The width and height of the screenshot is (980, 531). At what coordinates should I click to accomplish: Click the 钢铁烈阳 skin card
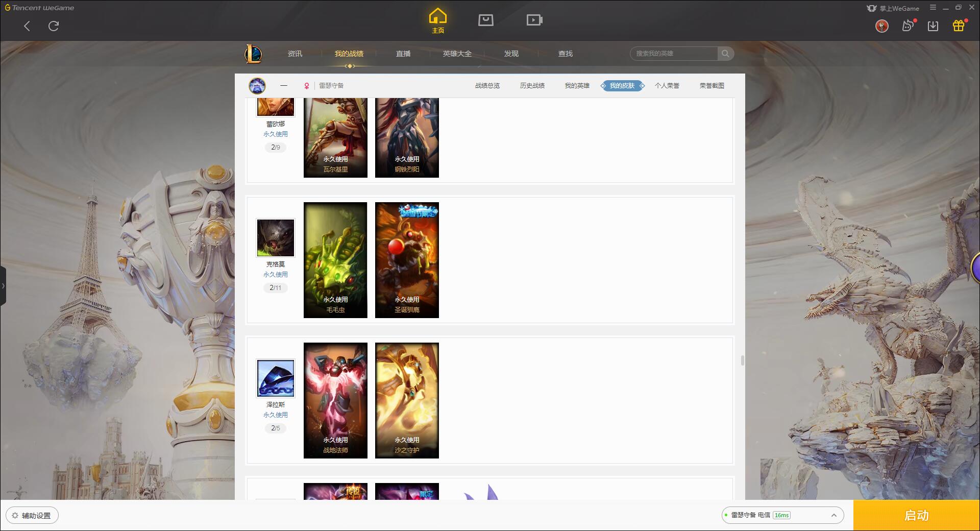pos(407,138)
